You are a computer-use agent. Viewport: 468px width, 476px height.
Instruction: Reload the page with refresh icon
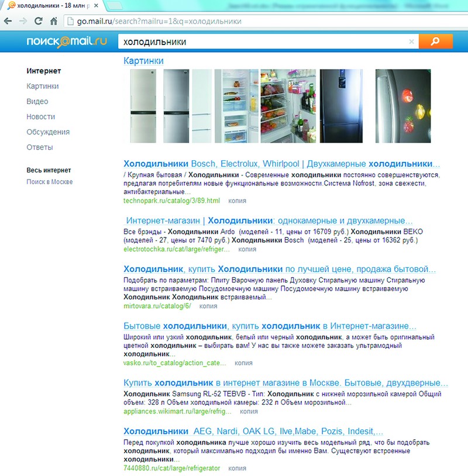point(38,21)
